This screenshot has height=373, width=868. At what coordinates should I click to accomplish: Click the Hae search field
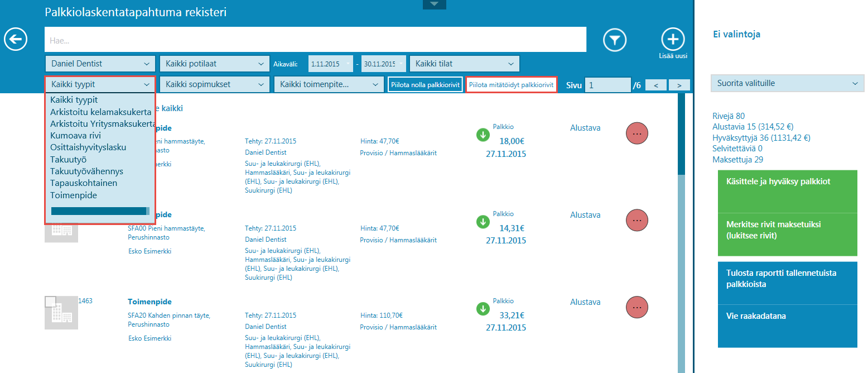click(x=315, y=40)
